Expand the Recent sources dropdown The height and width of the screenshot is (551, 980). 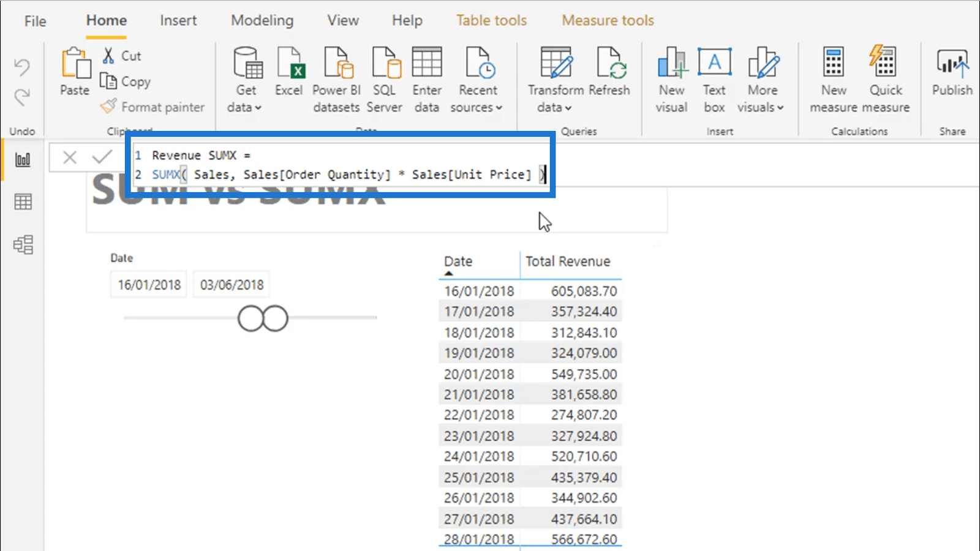[477, 80]
